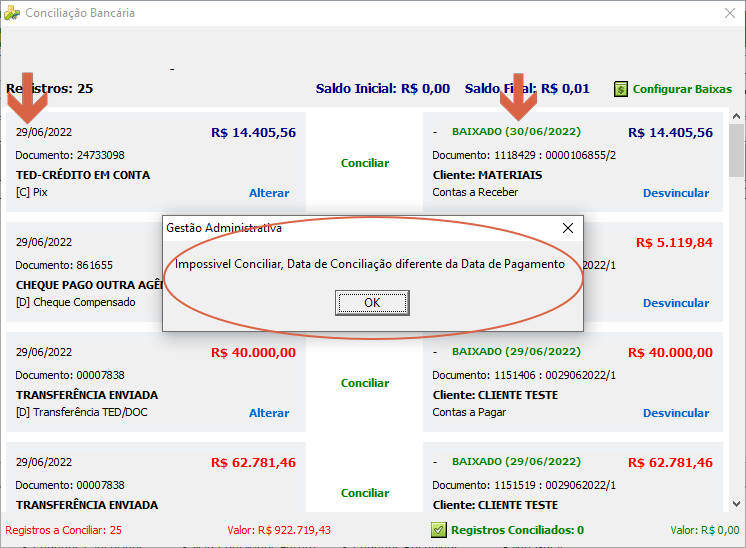
Task: Click the Registros Conciliados: 0 label
Action: point(517,530)
